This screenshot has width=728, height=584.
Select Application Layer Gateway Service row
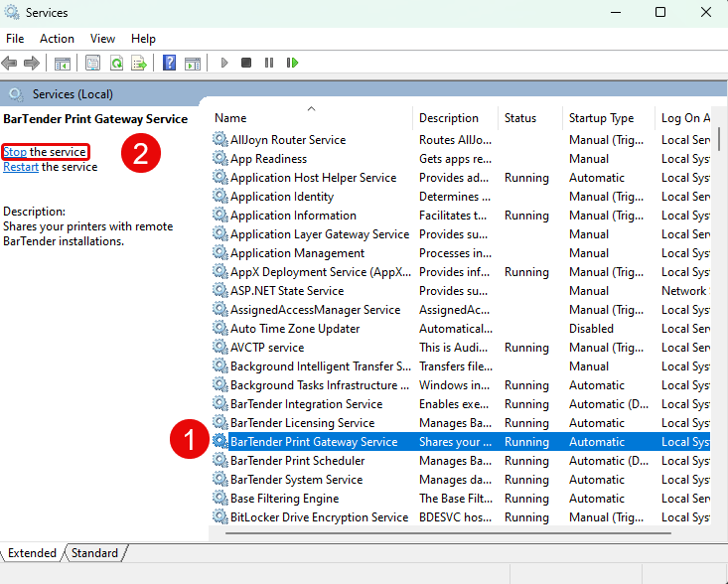[460, 234]
